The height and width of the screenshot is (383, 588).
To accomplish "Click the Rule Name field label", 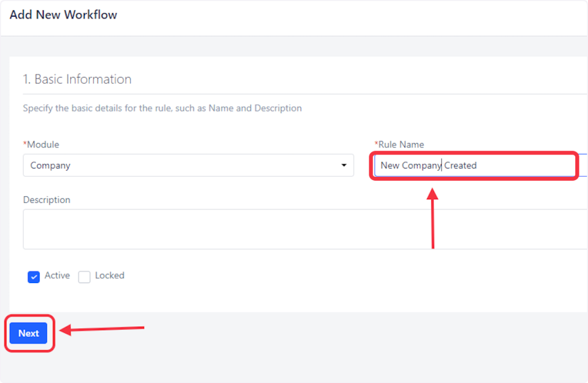I will tap(400, 145).
